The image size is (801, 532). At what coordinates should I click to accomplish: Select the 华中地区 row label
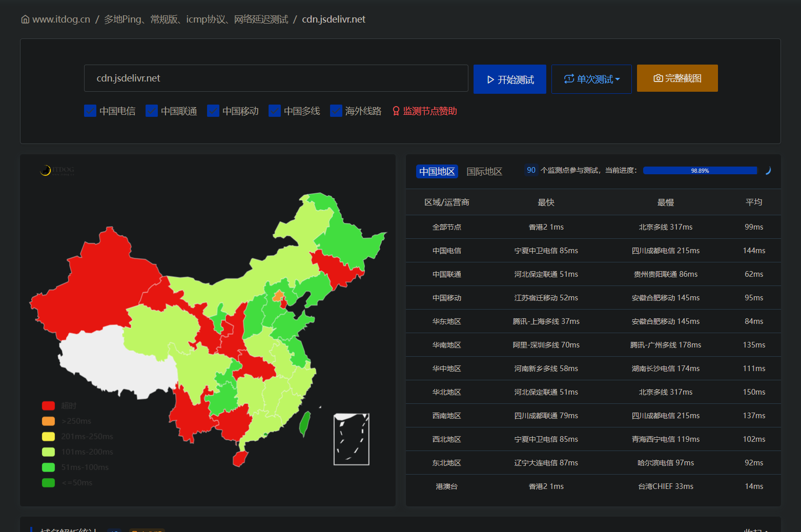coord(447,369)
